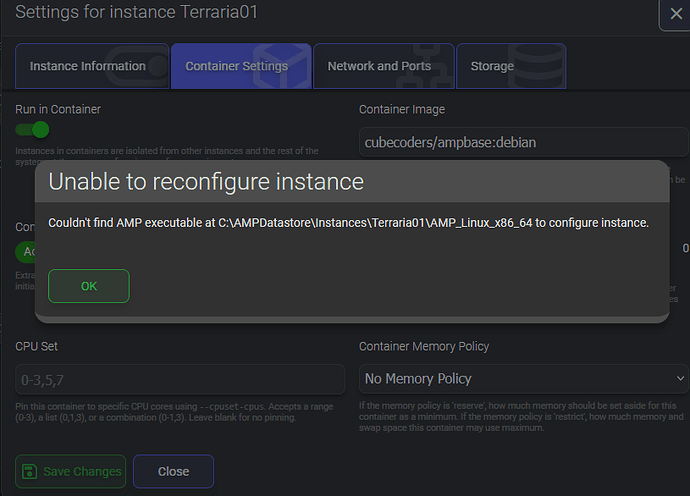Click the CPU Set label

coord(37,346)
